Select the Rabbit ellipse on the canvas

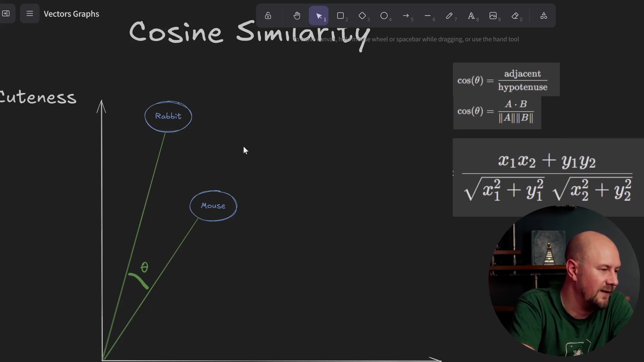(168, 116)
